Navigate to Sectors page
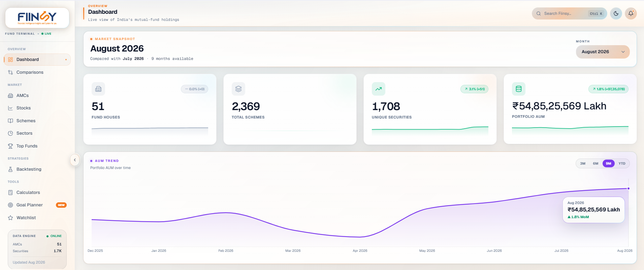 pos(37,133)
